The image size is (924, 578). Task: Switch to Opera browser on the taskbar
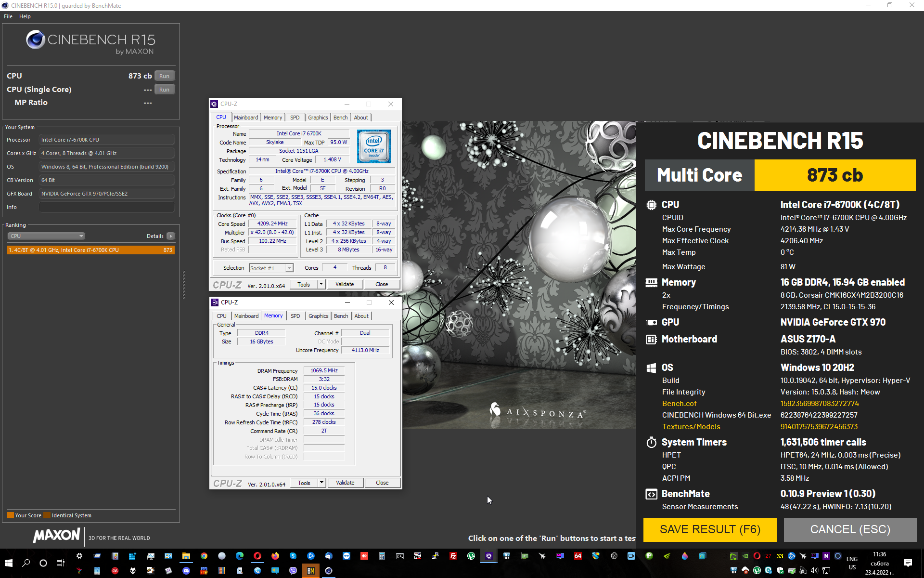257,556
